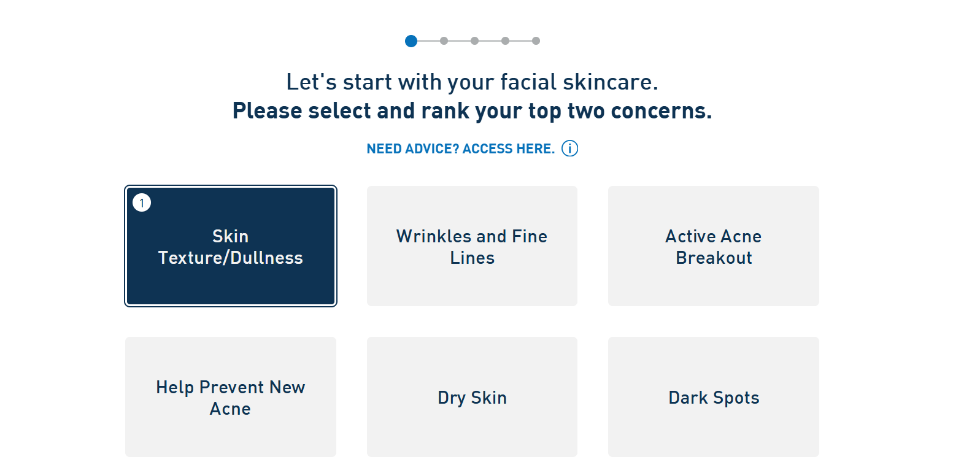Image resolution: width=980 pixels, height=473 pixels.
Task: Choose the Dark Spots concern card
Action: (713, 397)
